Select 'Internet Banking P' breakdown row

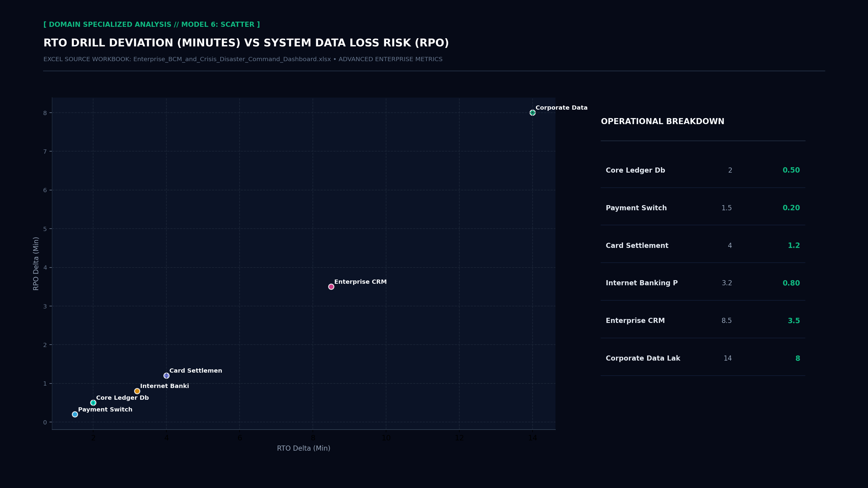[x=642, y=283]
